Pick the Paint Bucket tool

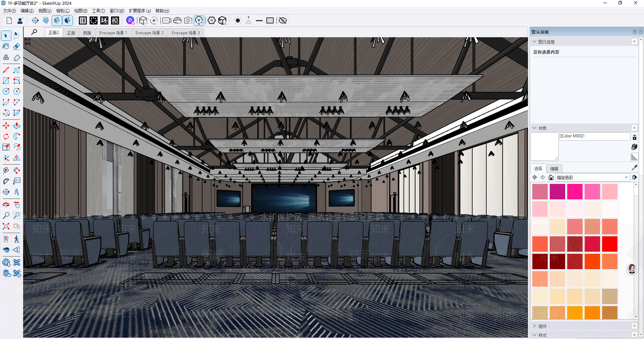[x=6, y=47]
